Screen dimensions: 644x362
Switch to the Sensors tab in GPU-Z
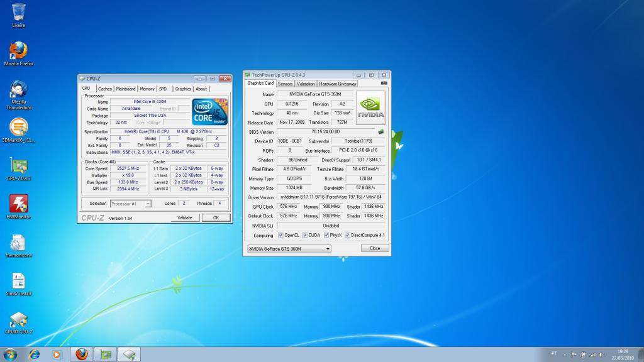click(285, 84)
